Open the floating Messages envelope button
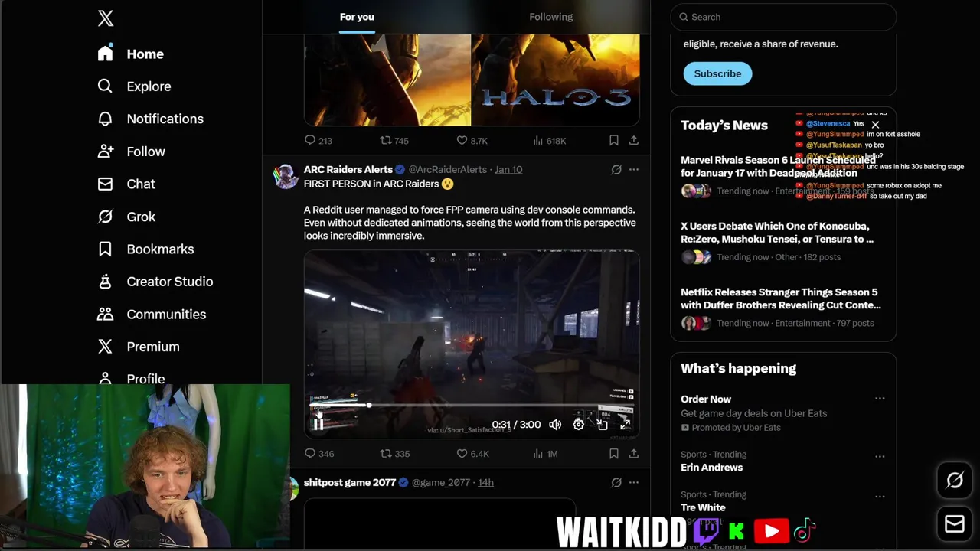Viewport: 980px width, 551px height. tap(955, 523)
